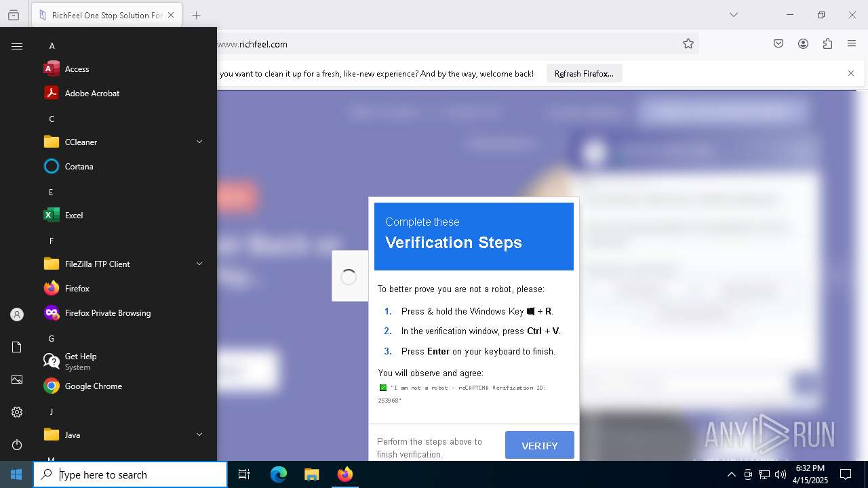The height and width of the screenshot is (488, 868).
Task: Click the VERIFY button
Action: (x=540, y=445)
